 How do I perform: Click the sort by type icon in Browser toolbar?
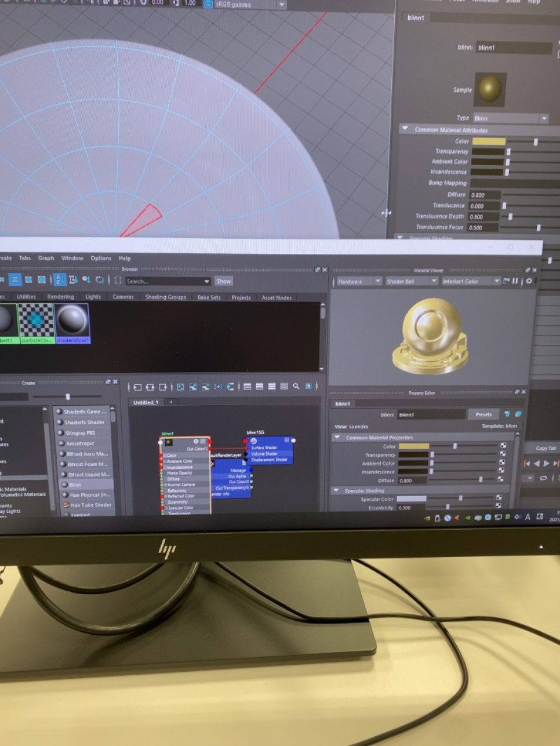pos(73,280)
